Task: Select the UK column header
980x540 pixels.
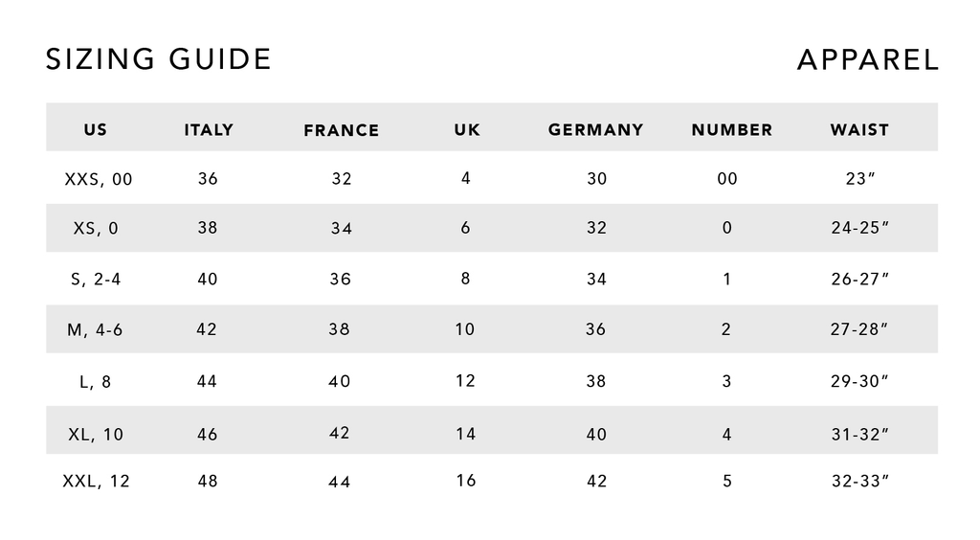Action: 467,129
